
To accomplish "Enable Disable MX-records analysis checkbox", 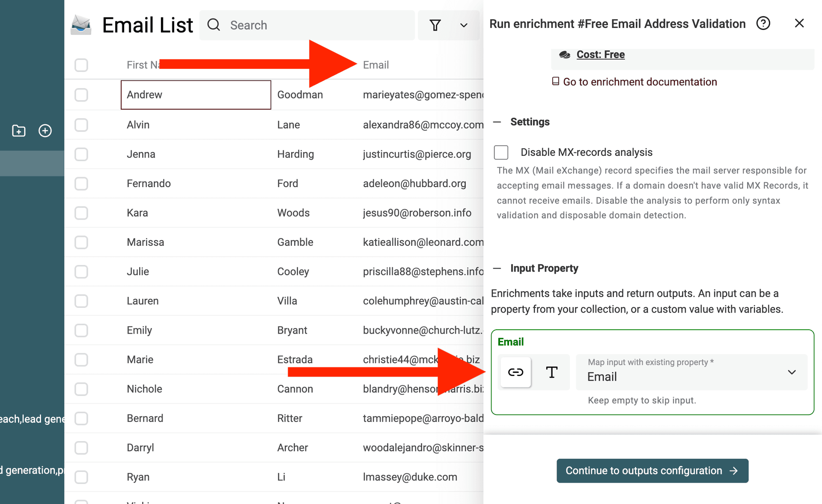I will coord(501,152).
